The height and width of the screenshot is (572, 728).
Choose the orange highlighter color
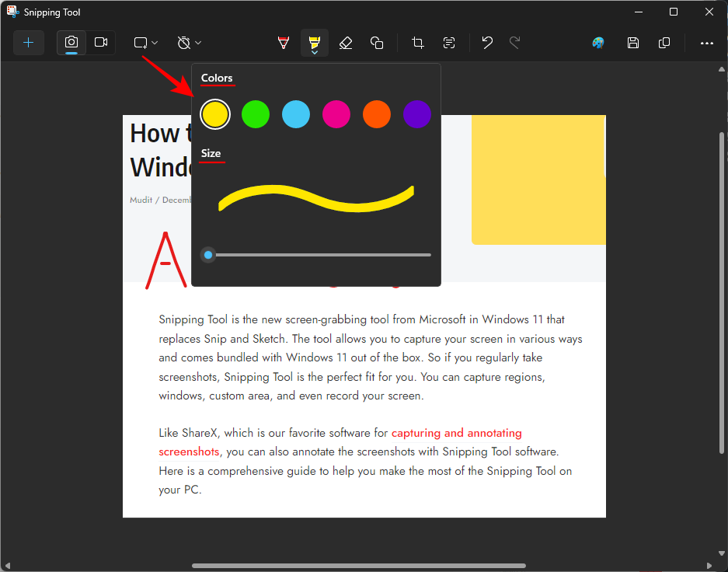tap(377, 114)
